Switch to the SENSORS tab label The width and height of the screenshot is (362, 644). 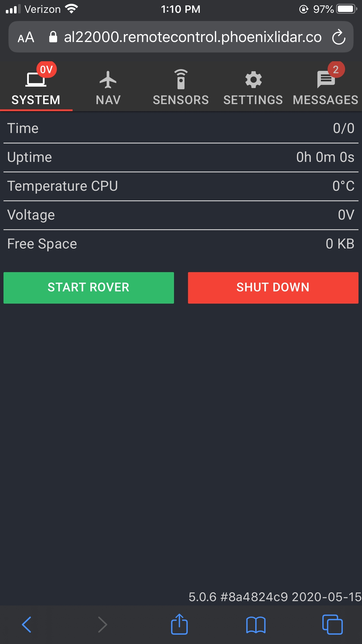[x=181, y=100]
